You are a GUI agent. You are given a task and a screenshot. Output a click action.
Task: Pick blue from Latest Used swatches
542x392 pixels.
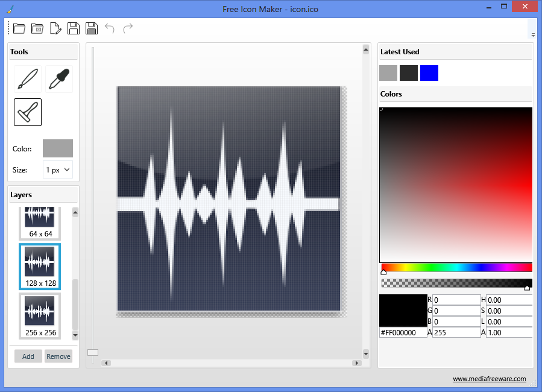point(429,72)
